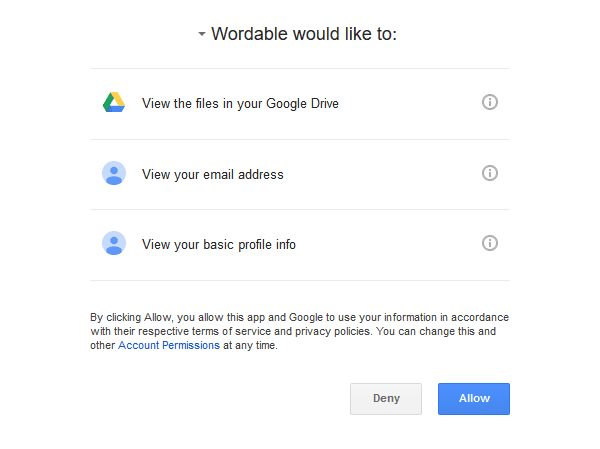This screenshot has width=600, height=449.
Task: Click 'would like to:' in the heading
Action: pyautogui.click(x=345, y=34)
